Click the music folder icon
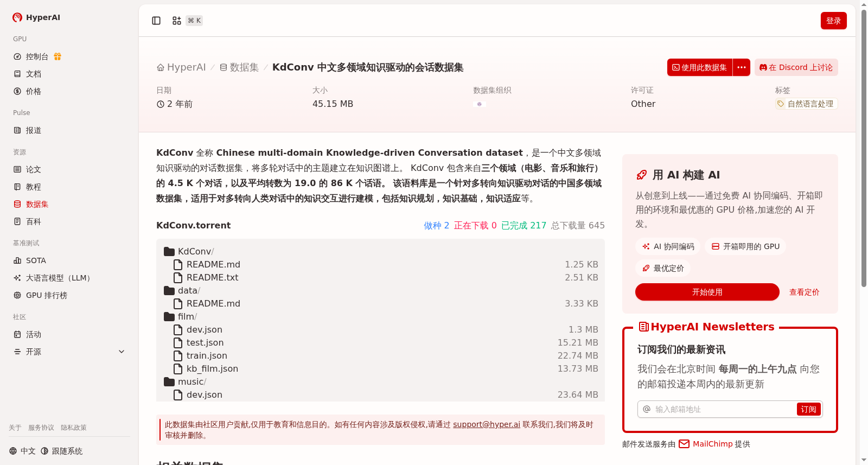 point(169,381)
